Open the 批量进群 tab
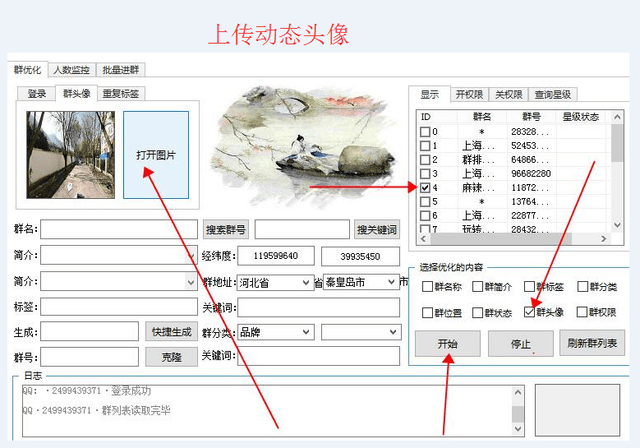 pos(120,70)
